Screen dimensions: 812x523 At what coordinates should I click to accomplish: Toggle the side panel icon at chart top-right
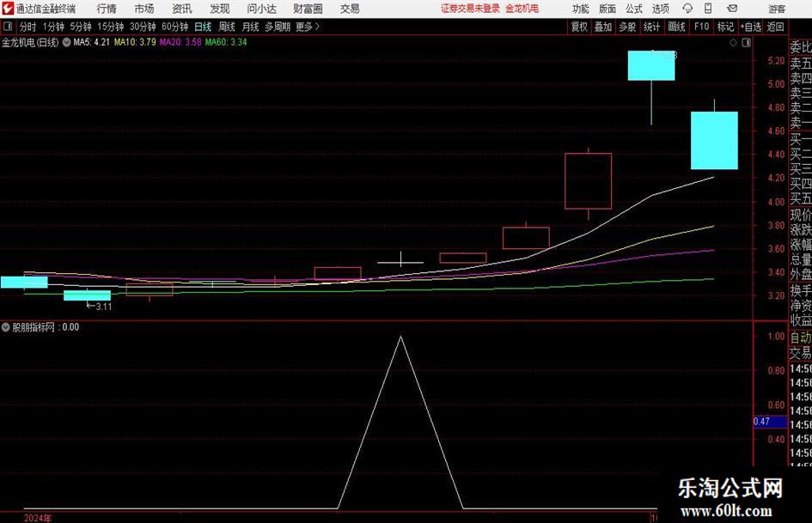(x=746, y=43)
